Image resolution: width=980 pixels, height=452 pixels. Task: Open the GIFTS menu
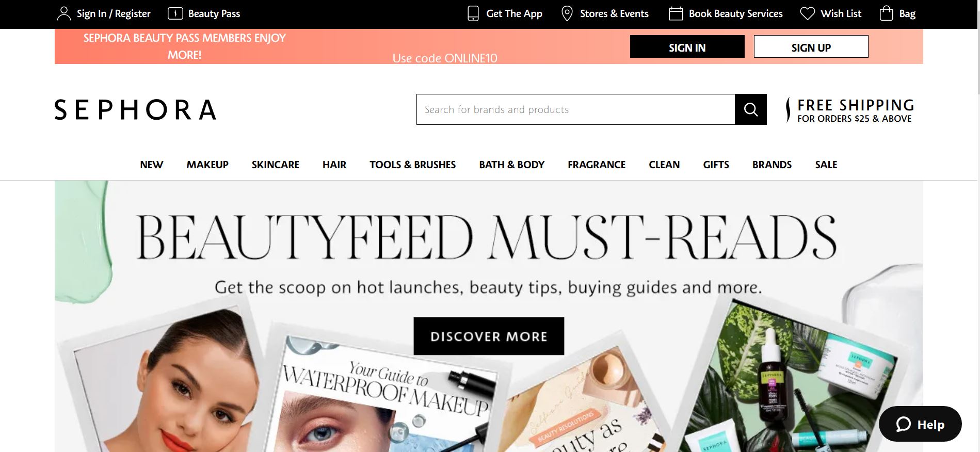coord(716,165)
